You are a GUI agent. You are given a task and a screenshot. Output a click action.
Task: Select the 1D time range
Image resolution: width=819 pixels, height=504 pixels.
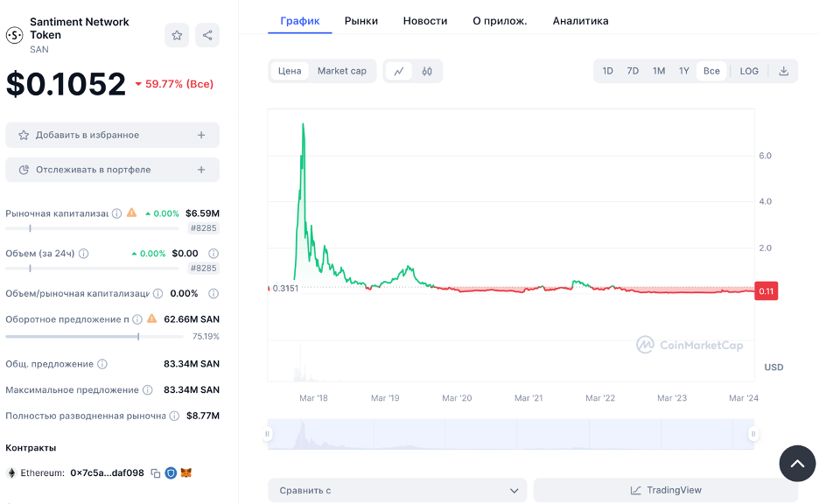tap(607, 71)
